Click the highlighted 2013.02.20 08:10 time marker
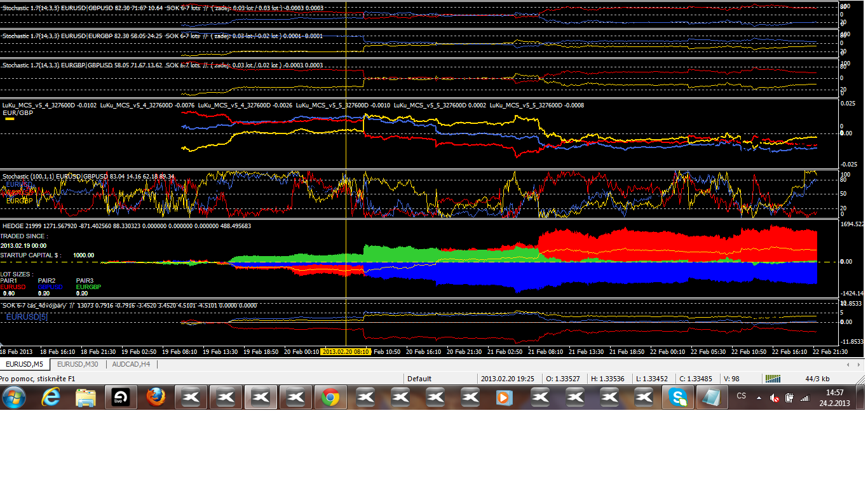Image resolution: width=868 pixels, height=488 pixels. coord(345,351)
